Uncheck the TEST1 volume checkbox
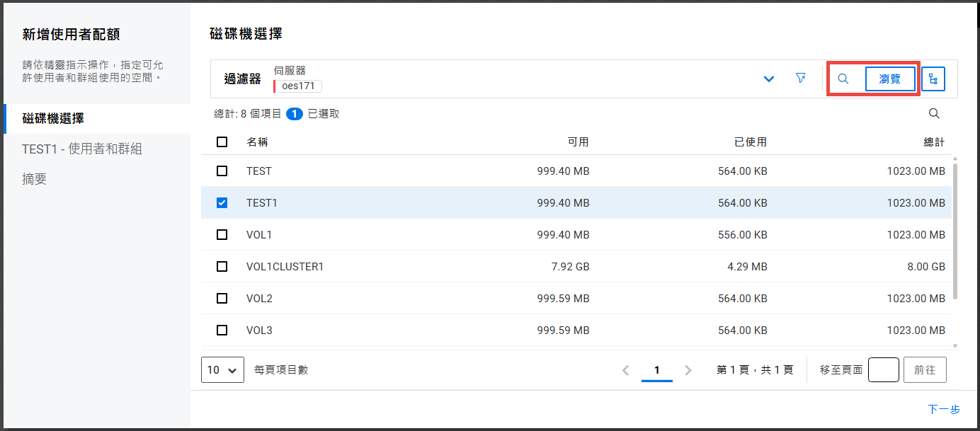Viewport: 980px width, 431px height. 222,203
